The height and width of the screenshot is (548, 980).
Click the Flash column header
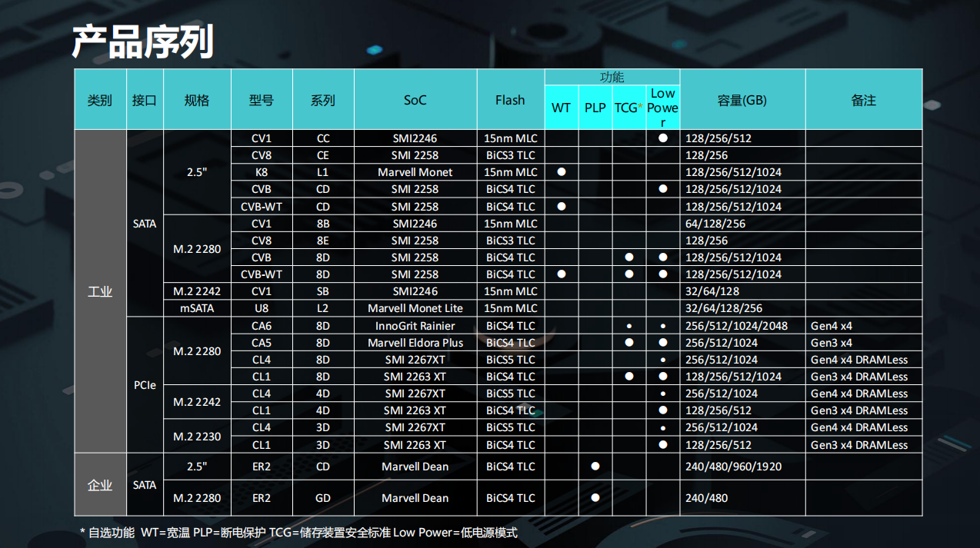[x=511, y=100]
